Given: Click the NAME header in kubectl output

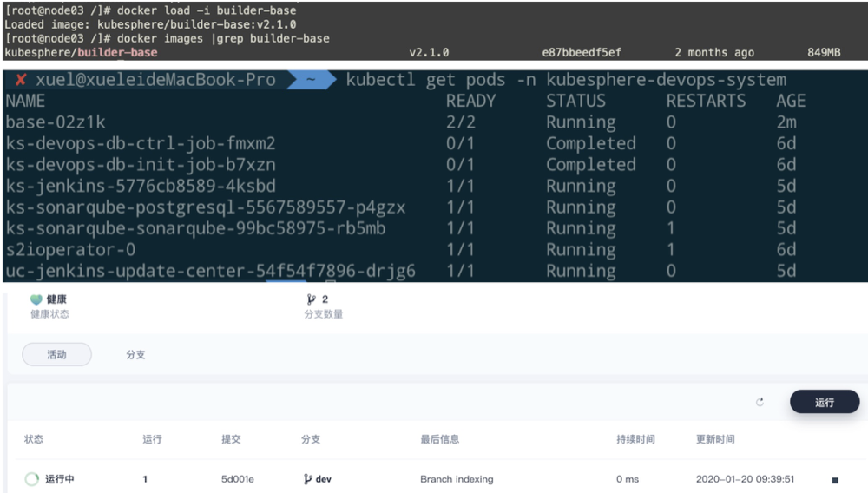Looking at the screenshot, I should (x=25, y=102).
